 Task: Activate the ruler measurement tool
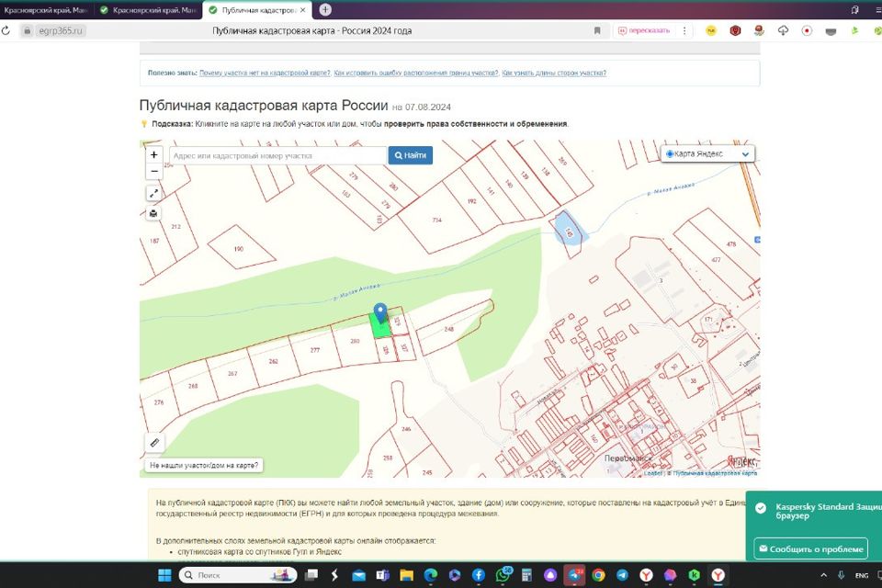coord(154,442)
